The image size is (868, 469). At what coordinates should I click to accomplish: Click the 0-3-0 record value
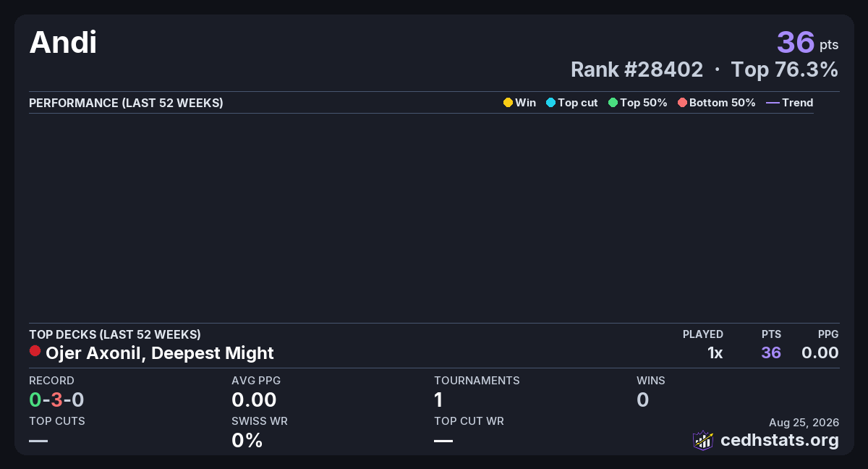pos(57,400)
